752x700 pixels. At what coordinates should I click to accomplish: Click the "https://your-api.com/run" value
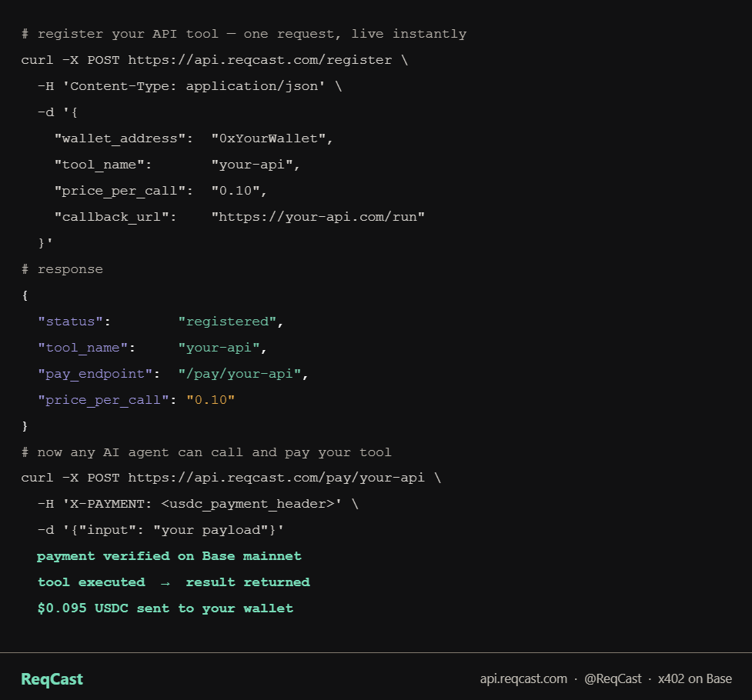coord(318,217)
